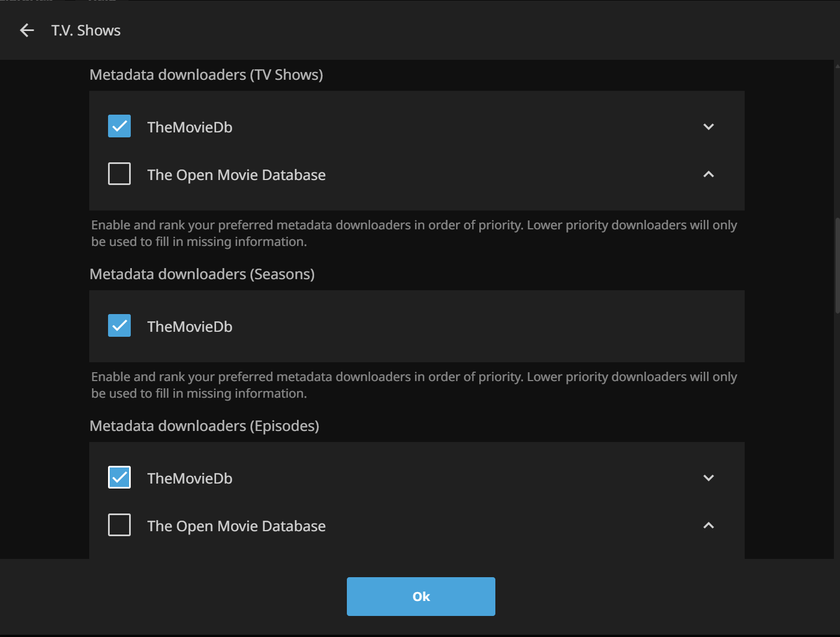Enable The Open Movie Database for Episodes
Screen dimensions: 840x637
(x=119, y=525)
